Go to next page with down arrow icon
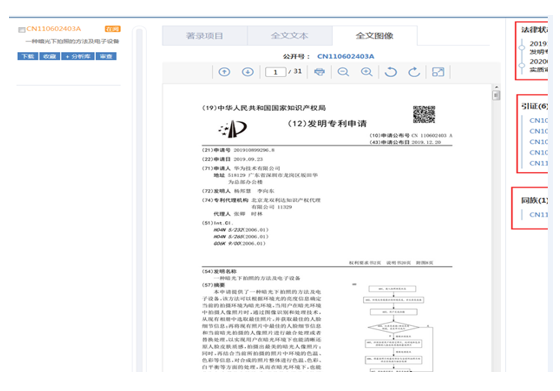Image resolution: width=560 pixels, height=391 pixels. (248, 72)
